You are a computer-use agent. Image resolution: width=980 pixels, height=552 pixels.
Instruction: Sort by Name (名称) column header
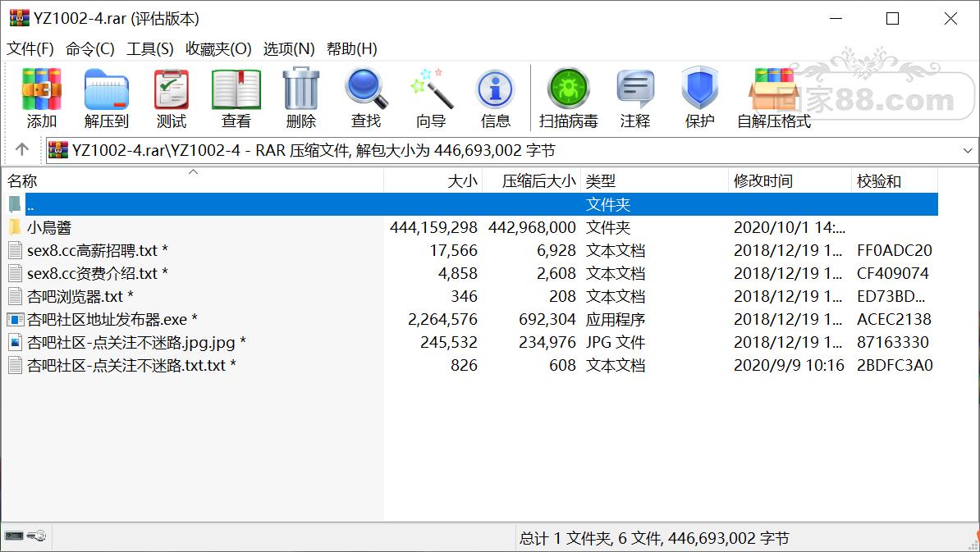(x=193, y=180)
